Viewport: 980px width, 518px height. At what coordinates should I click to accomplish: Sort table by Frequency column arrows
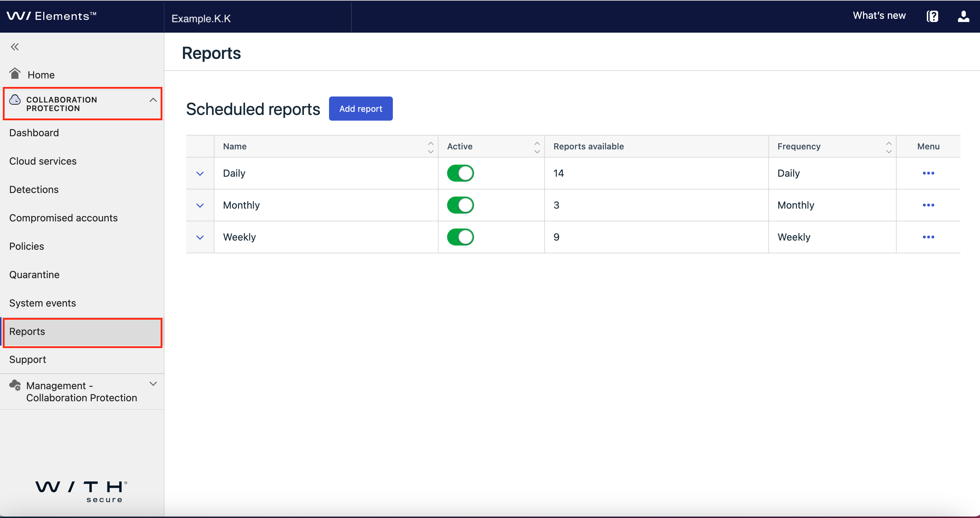(889, 147)
